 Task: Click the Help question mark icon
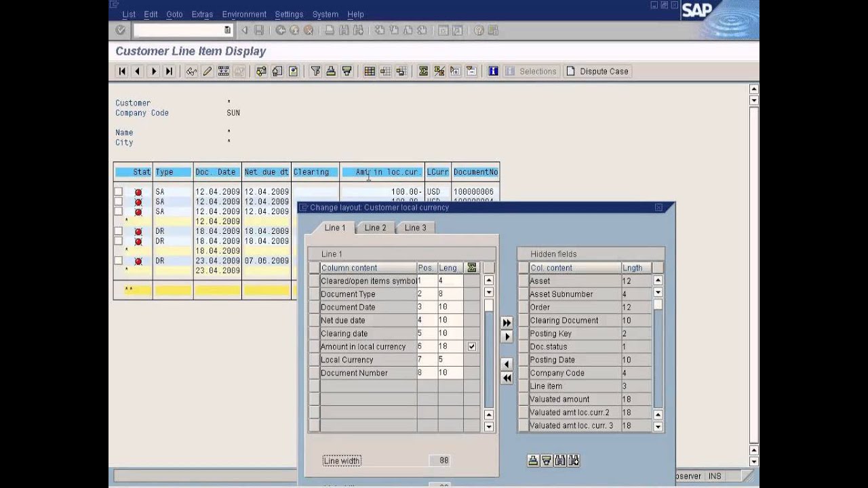479,30
